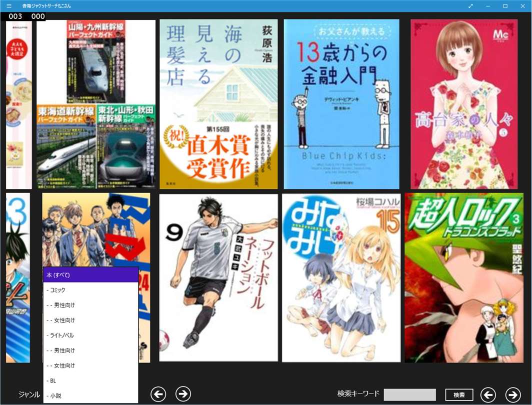Image resolution: width=532 pixels, height=405 pixels.
Task: Open 超人ロック 3 manga cover
Action: coord(464,277)
